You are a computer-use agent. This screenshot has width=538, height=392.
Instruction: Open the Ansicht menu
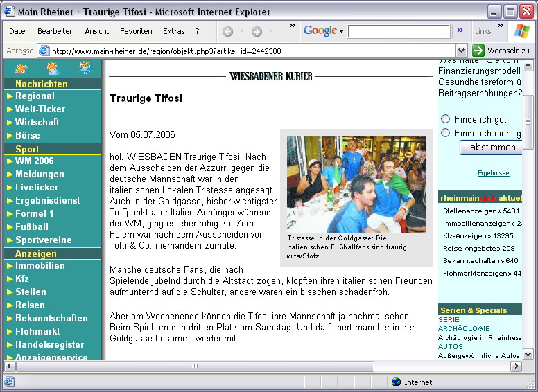point(97,32)
